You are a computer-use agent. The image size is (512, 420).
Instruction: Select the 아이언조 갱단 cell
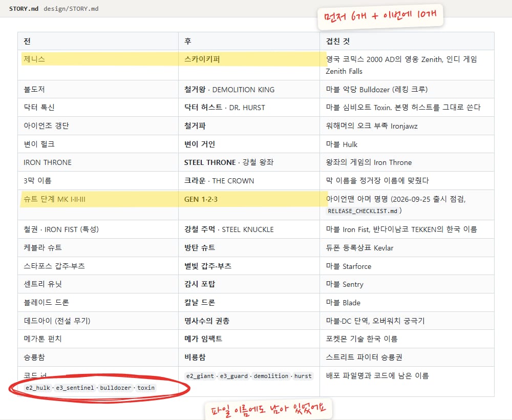98,125
